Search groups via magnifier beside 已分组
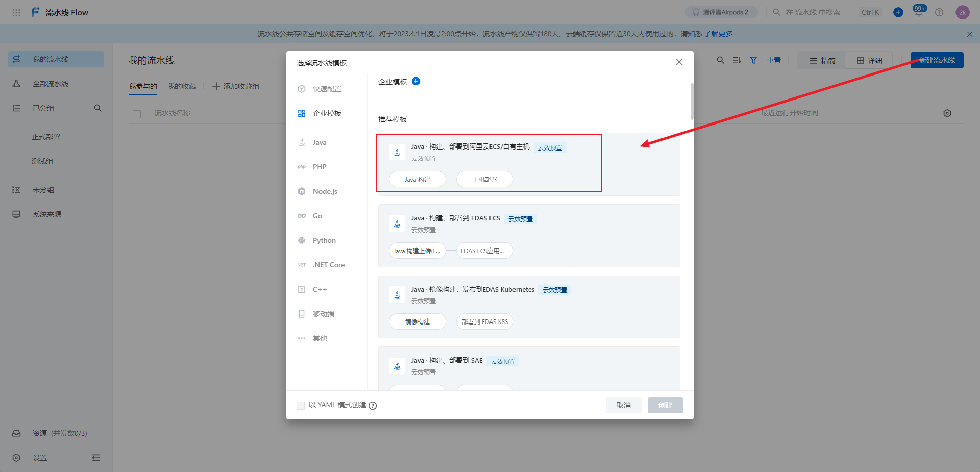 click(97, 108)
